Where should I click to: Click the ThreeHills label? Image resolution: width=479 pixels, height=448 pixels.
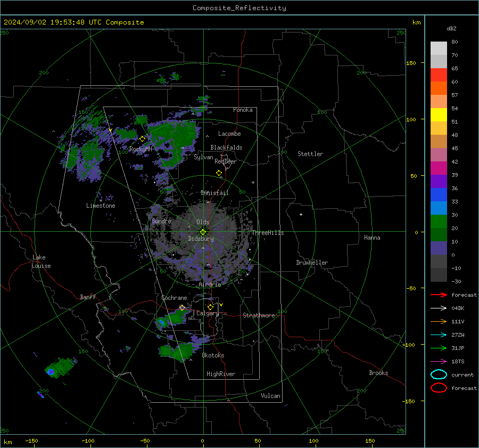tap(268, 233)
